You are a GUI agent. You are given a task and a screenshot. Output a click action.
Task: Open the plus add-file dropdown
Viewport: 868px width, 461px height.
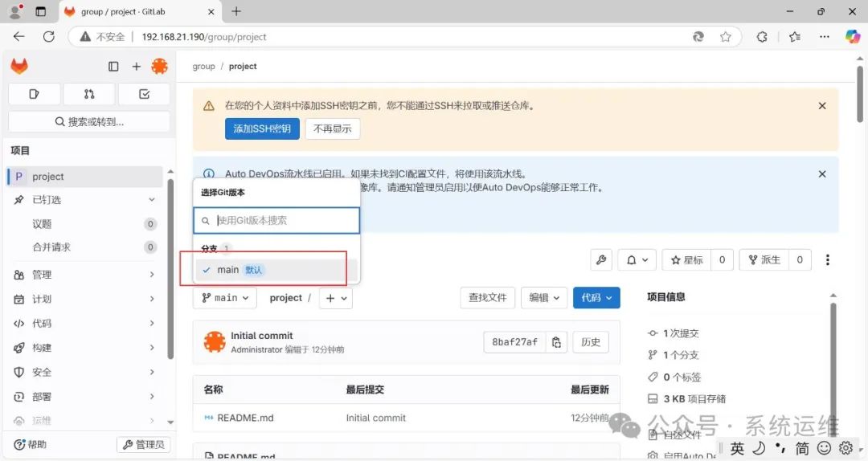click(336, 298)
